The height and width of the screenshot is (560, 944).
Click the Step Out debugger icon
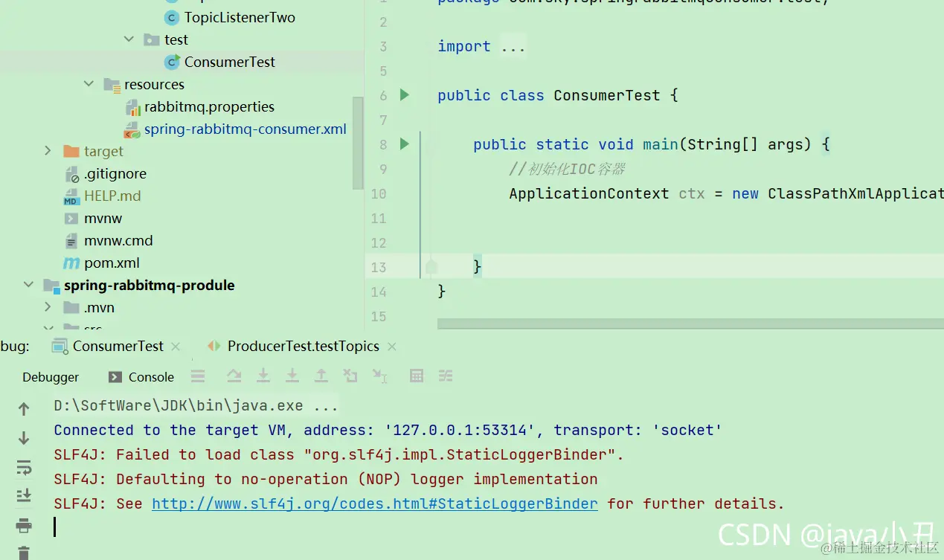(321, 376)
